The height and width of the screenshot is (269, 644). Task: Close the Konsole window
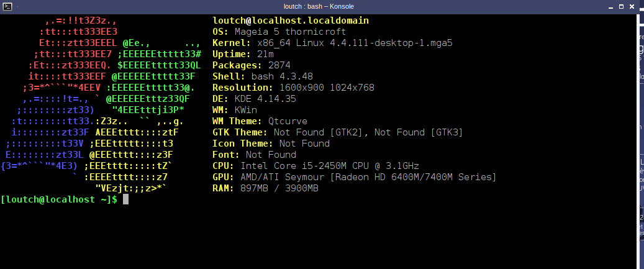pos(631,7)
